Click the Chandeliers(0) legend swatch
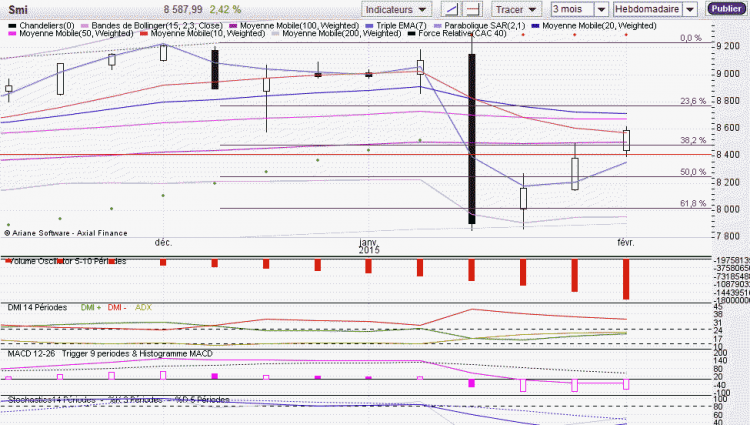 12,26
